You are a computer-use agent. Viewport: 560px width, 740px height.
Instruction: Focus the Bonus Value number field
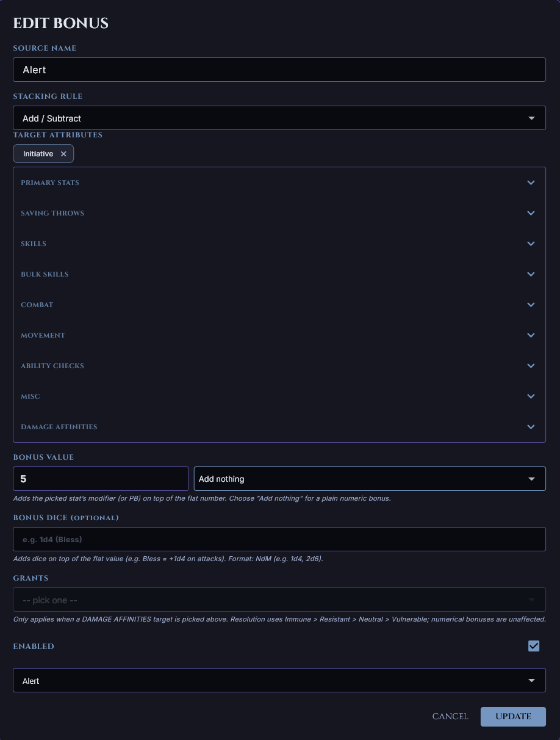[101, 479]
